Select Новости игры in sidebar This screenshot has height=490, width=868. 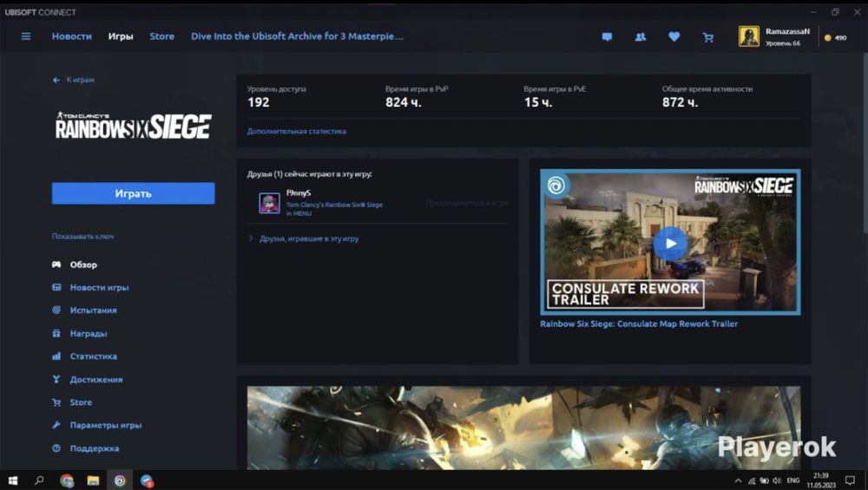click(99, 288)
